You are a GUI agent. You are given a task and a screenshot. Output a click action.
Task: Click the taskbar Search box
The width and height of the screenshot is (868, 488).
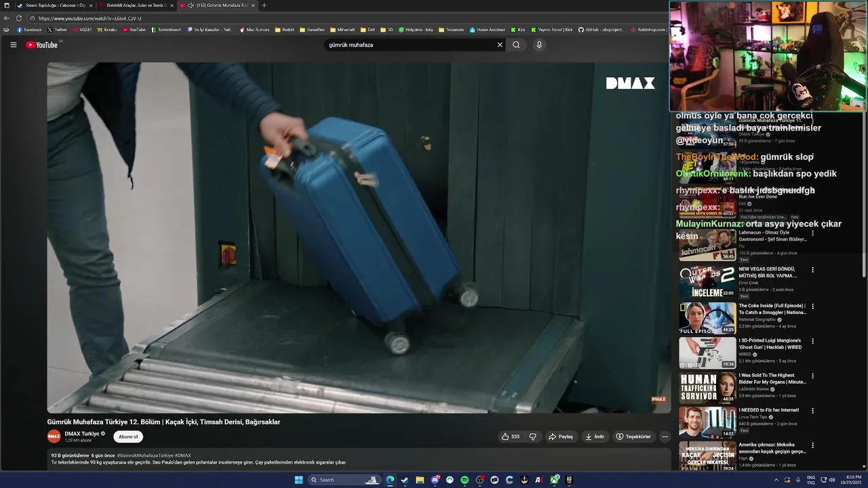tap(344, 480)
